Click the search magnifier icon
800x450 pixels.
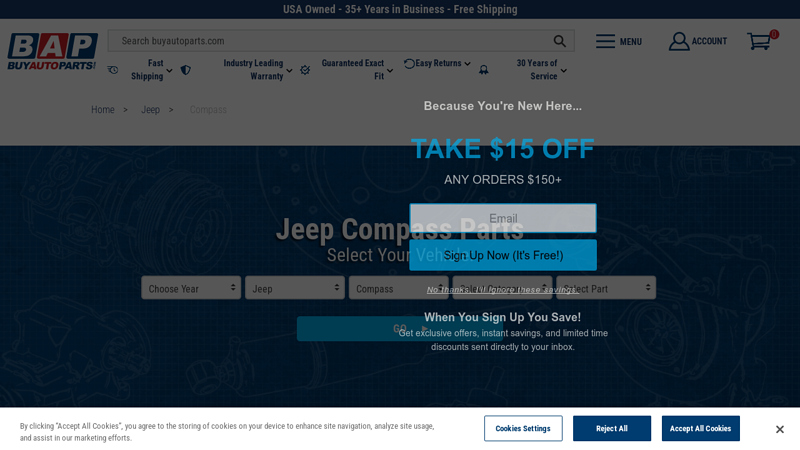click(559, 41)
